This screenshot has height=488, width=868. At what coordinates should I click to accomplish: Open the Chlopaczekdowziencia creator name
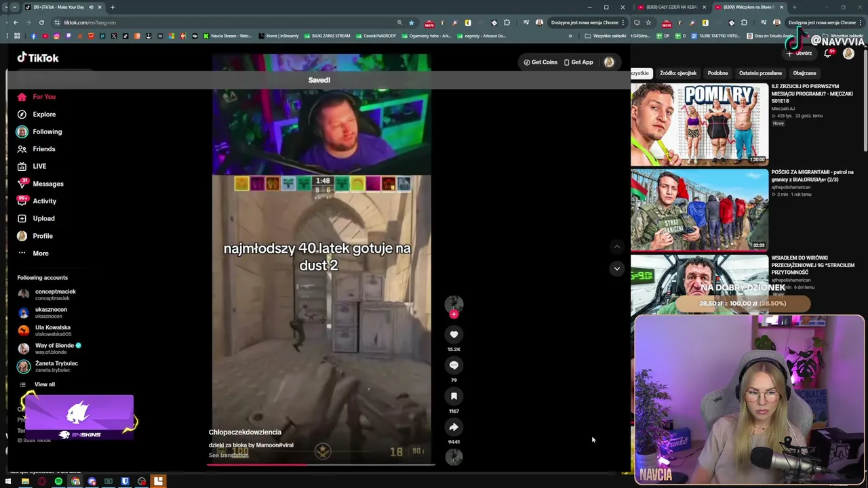coord(245,432)
